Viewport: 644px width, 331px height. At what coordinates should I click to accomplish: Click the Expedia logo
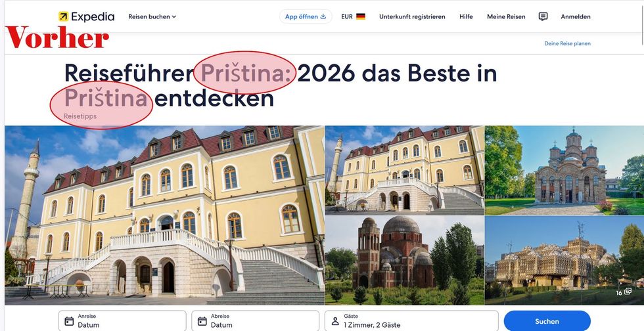[x=86, y=16]
